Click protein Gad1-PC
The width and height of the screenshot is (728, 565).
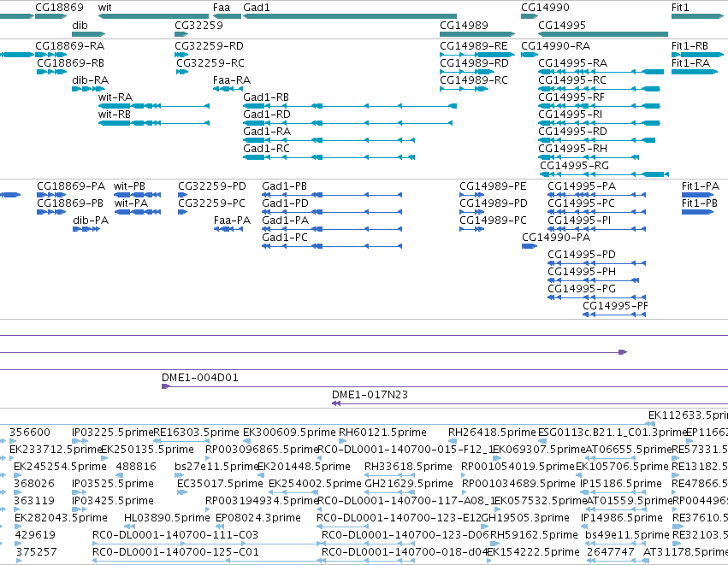(x=332, y=246)
